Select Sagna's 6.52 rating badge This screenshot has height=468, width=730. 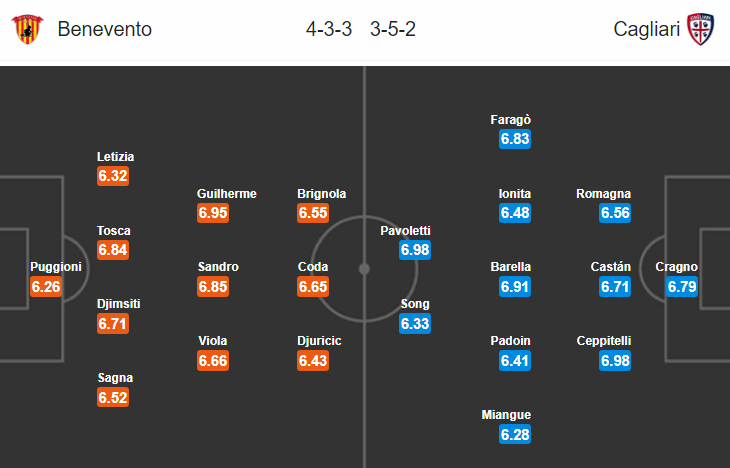click(113, 397)
